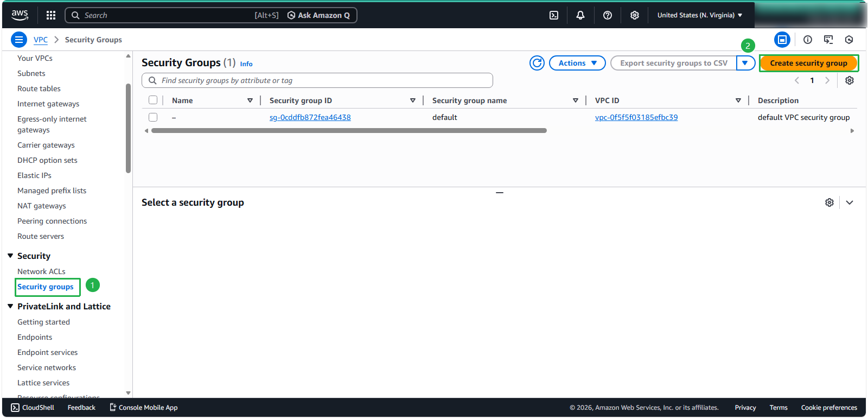868x419 pixels.
Task: Open the help question mark icon
Action: click(x=608, y=15)
